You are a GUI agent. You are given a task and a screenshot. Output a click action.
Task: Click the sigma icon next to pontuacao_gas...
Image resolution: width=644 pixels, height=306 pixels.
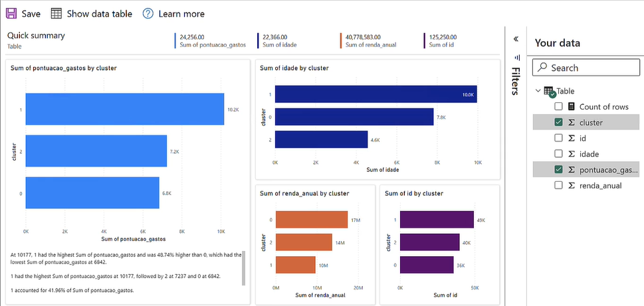point(572,170)
